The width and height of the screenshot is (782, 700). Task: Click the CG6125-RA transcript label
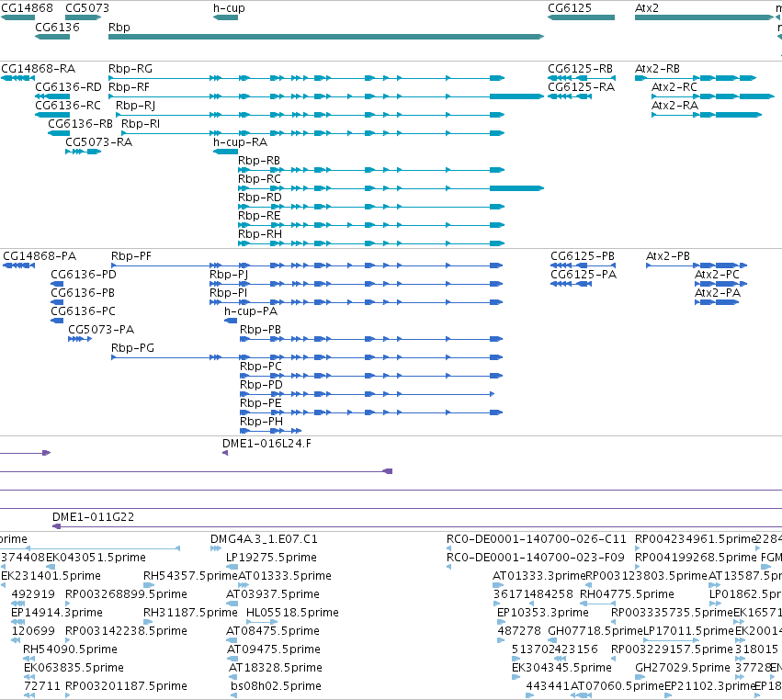(581, 86)
